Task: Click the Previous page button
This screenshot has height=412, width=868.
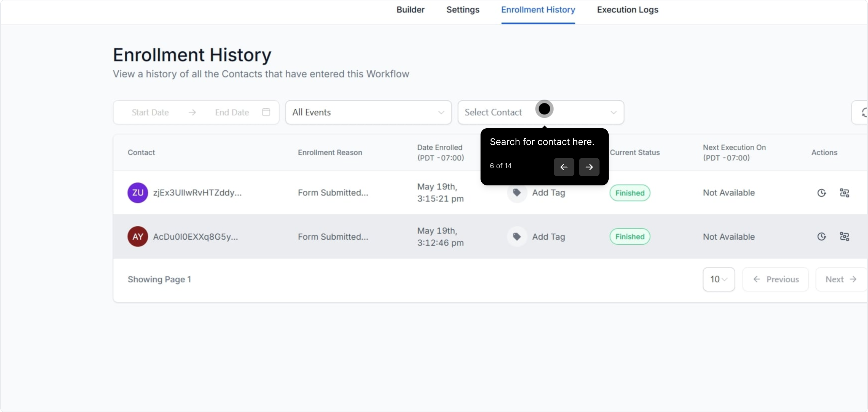Action: [776, 279]
